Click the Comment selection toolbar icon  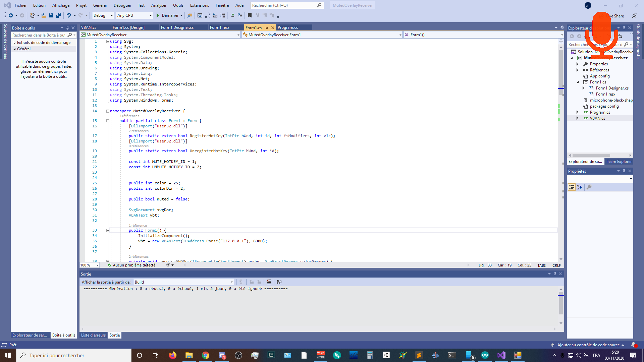click(232, 15)
